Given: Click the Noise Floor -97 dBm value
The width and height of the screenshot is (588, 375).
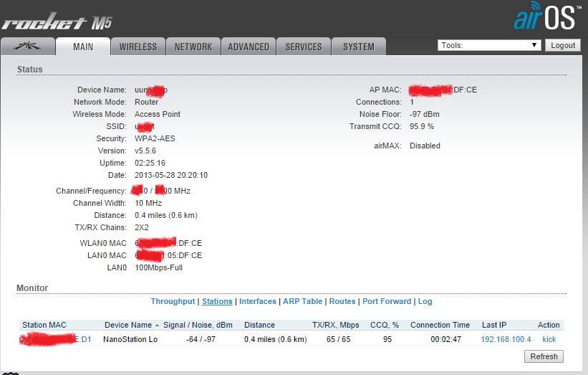Looking at the screenshot, I should coord(425,114).
